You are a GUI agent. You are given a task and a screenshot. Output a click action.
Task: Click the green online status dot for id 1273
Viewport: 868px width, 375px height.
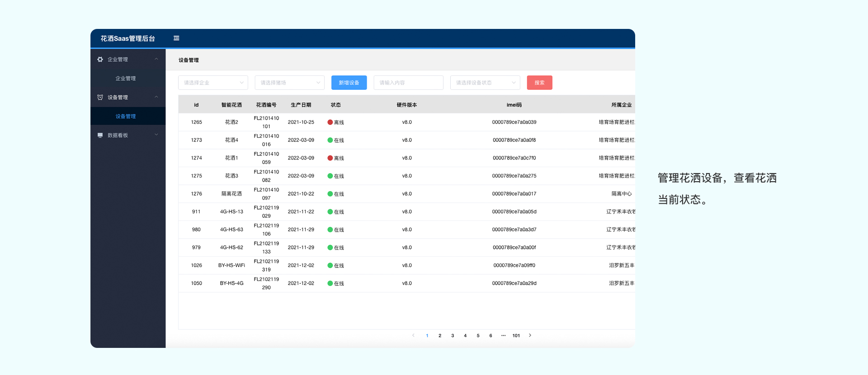[x=330, y=140]
